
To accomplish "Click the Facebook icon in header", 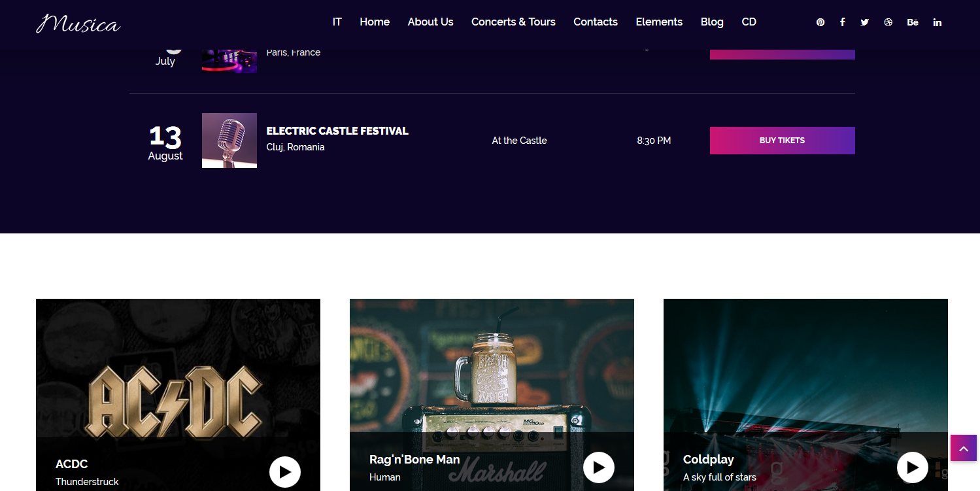I will (x=843, y=22).
